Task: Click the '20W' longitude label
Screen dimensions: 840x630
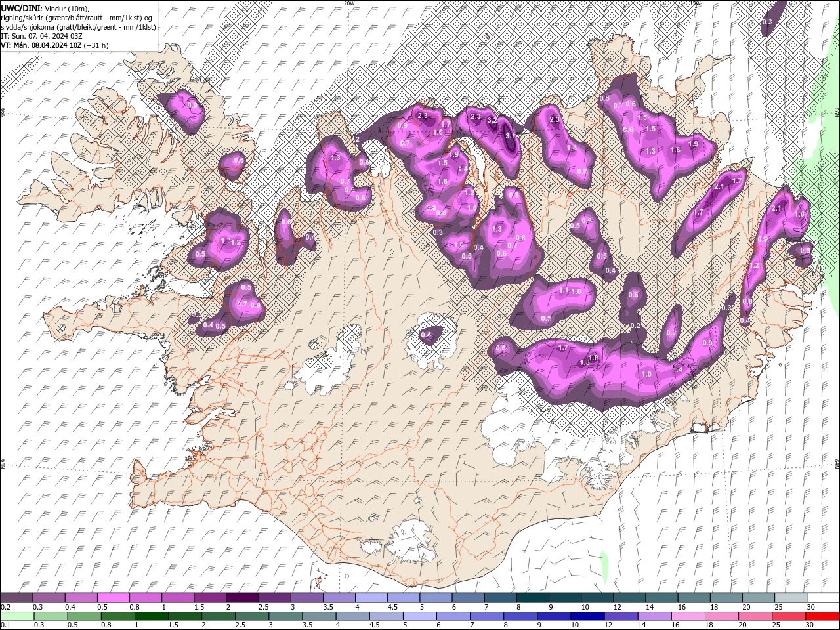Action: point(349,3)
